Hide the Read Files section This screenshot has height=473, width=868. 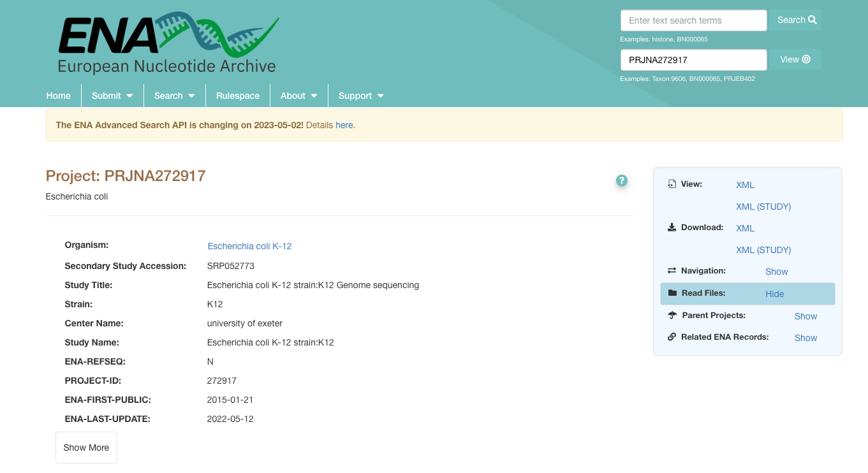click(x=775, y=294)
